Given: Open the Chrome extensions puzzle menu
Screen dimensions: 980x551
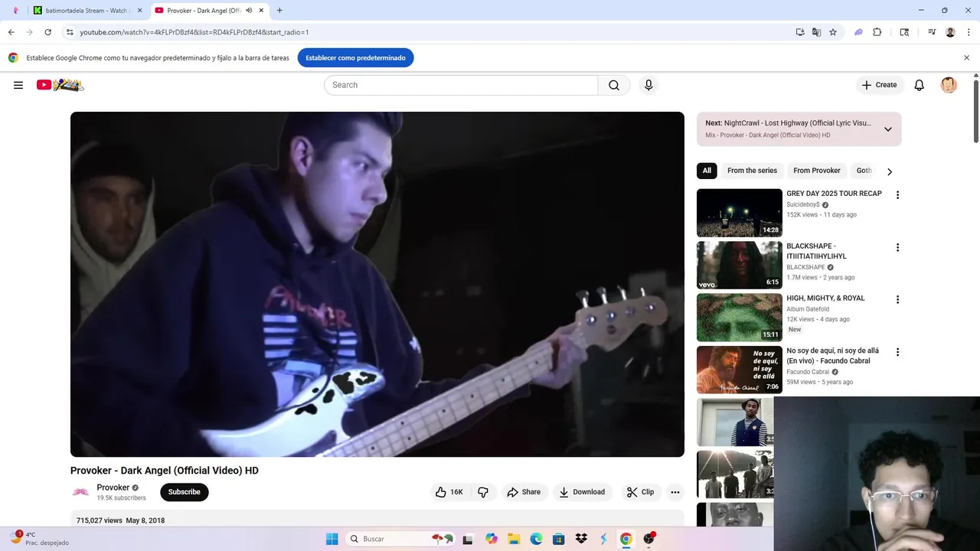Looking at the screenshot, I should (x=877, y=32).
